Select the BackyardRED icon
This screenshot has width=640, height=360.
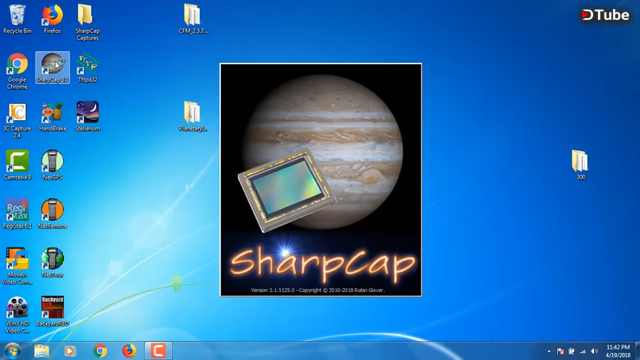tap(52, 311)
